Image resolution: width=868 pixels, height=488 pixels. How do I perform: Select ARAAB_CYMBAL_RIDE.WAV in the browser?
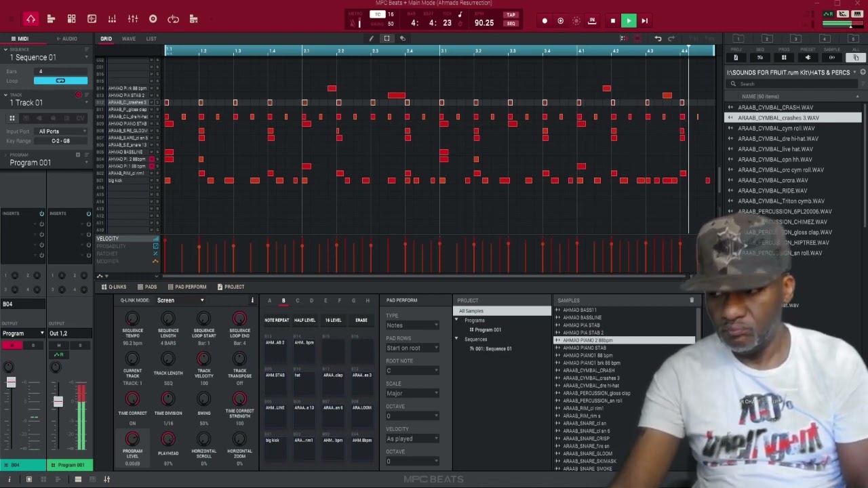click(772, 190)
